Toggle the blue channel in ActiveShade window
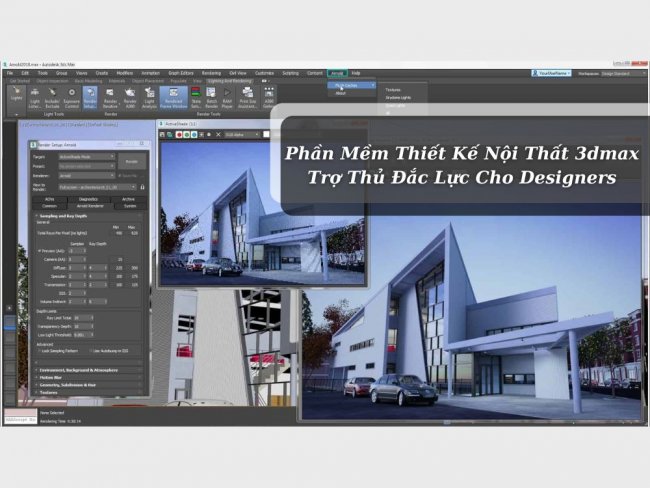 pyautogui.click(x=194, y=134)
